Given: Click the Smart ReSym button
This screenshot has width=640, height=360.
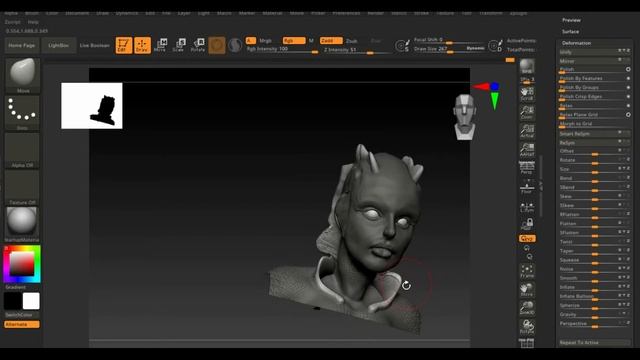Looking at the screenshot, I should (x=595, y=133).
